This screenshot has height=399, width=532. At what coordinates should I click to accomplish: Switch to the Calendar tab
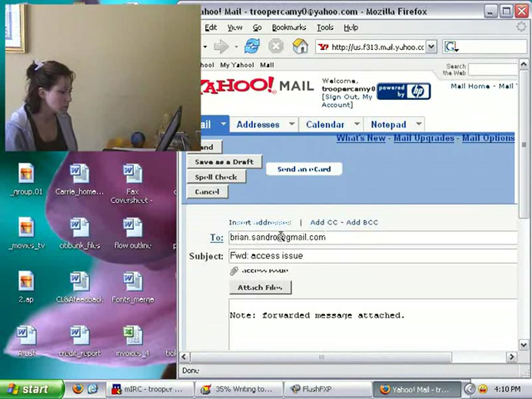pyautogui.click(x=325, y=124)
